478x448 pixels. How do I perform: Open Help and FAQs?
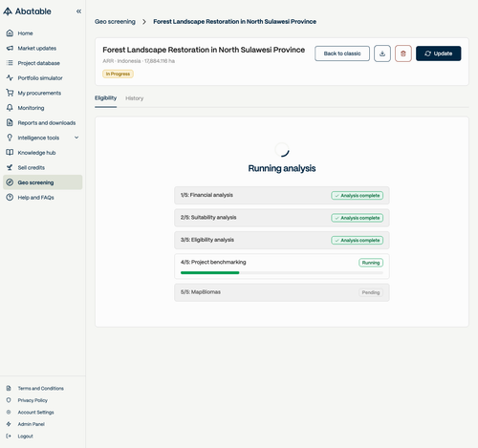[43, 198]
